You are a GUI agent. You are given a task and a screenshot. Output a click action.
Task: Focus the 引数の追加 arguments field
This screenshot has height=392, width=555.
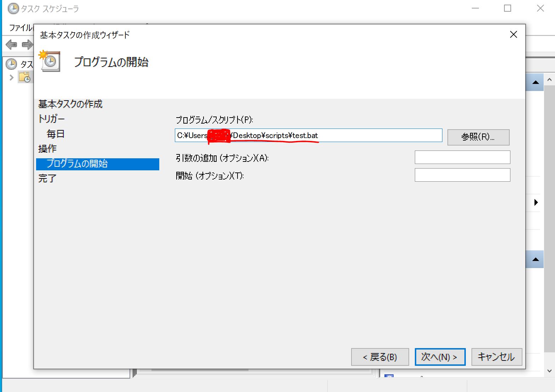click(462, 157)
